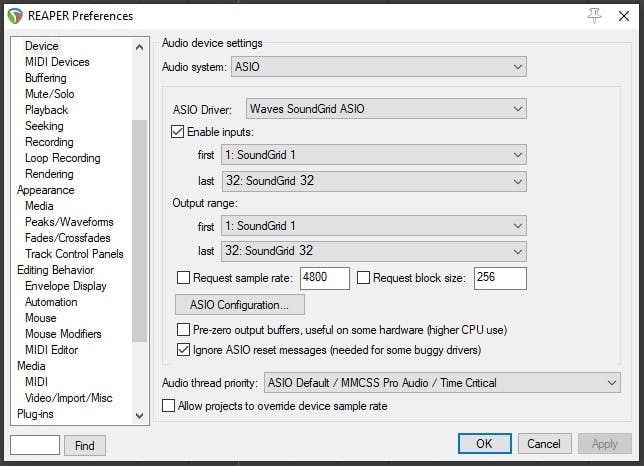This screenshot has width=644, height=466.
Task: Select Device in the preferences tree
Action: 42,46
